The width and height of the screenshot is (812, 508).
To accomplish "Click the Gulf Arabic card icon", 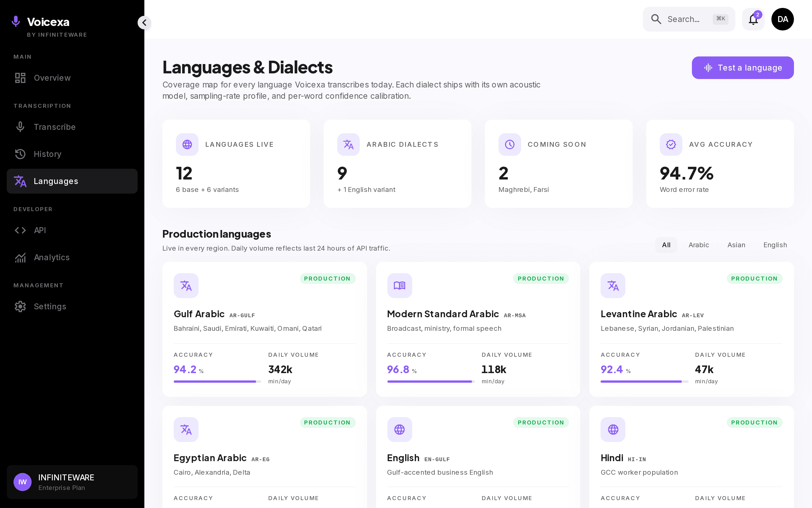I will [x=186, y=286].
